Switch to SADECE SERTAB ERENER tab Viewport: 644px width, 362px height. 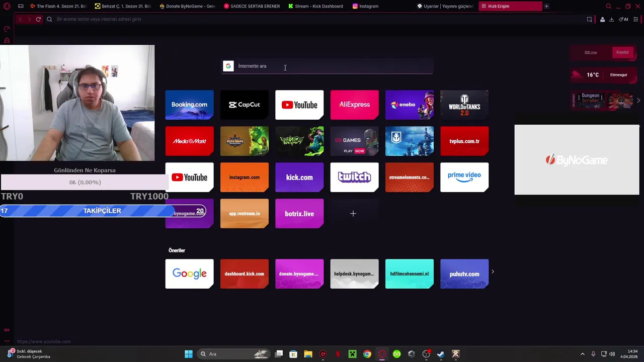click(x=252, y=6)
